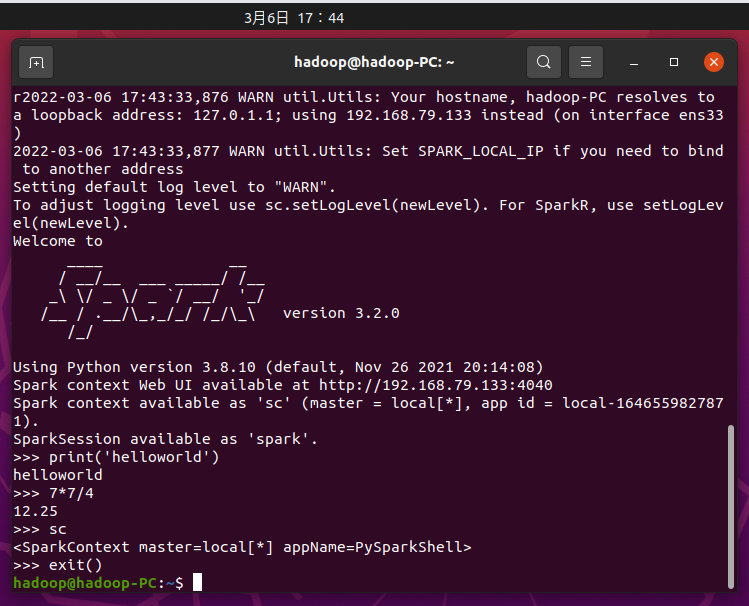Click the 'Welcome to' line
This screenshot has width=749, height=606.
point(58,241)
